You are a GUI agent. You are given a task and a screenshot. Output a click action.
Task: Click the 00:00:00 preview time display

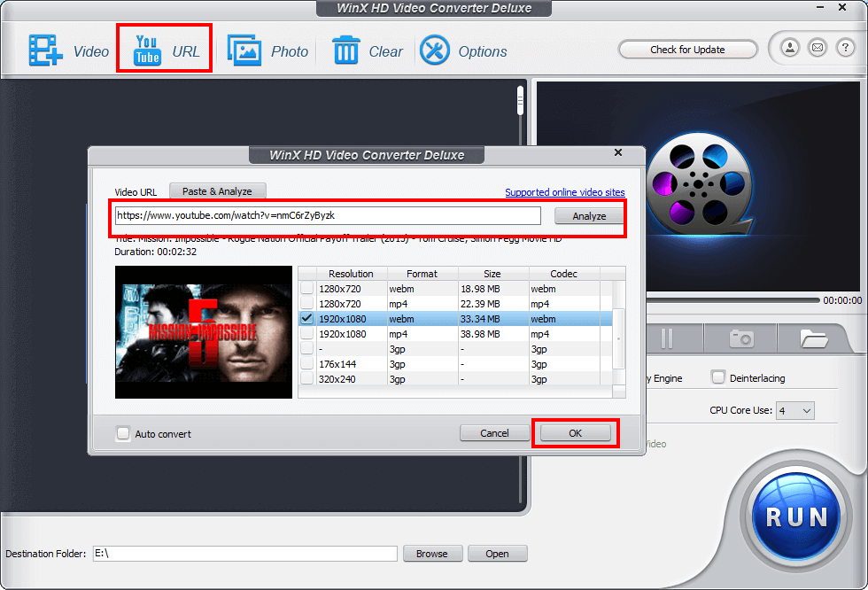coord(842,300)
